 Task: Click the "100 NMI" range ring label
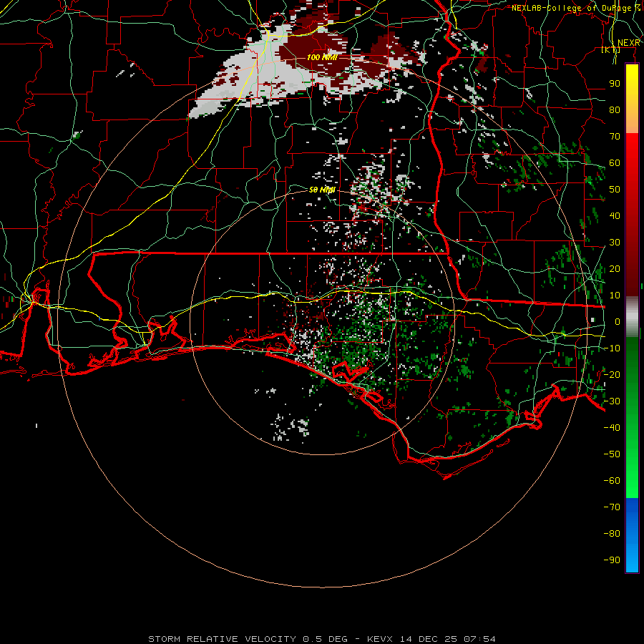322,57
